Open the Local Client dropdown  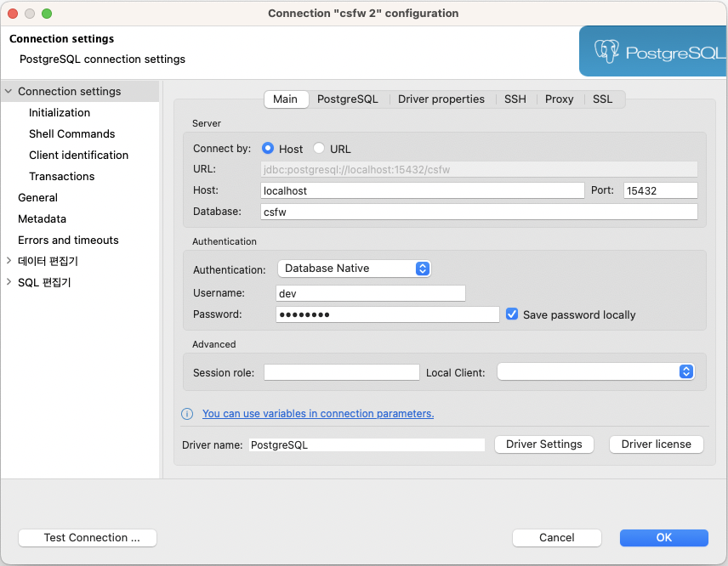(x=596, y=372)
